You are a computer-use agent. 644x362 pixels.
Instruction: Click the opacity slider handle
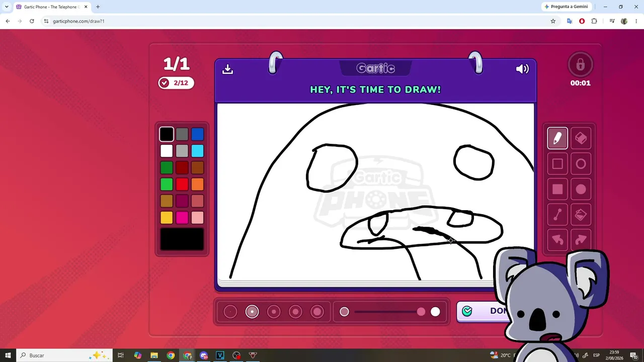[421, 312]
